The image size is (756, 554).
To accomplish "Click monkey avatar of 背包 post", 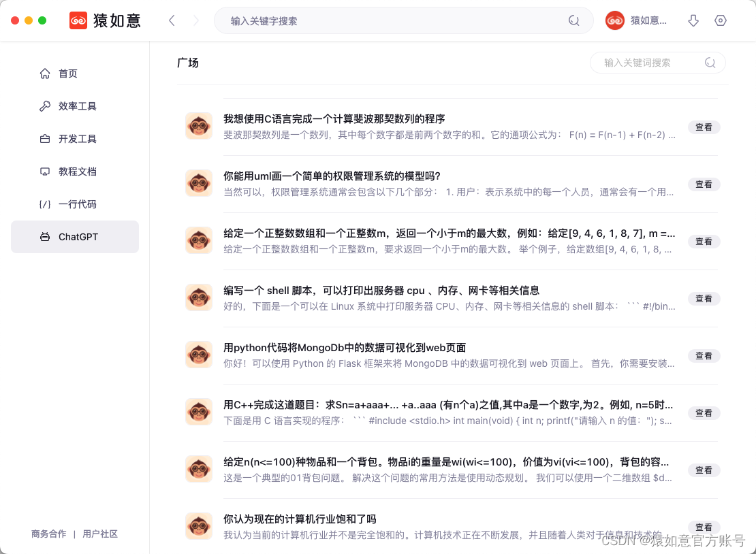I will tap(199, 469).
